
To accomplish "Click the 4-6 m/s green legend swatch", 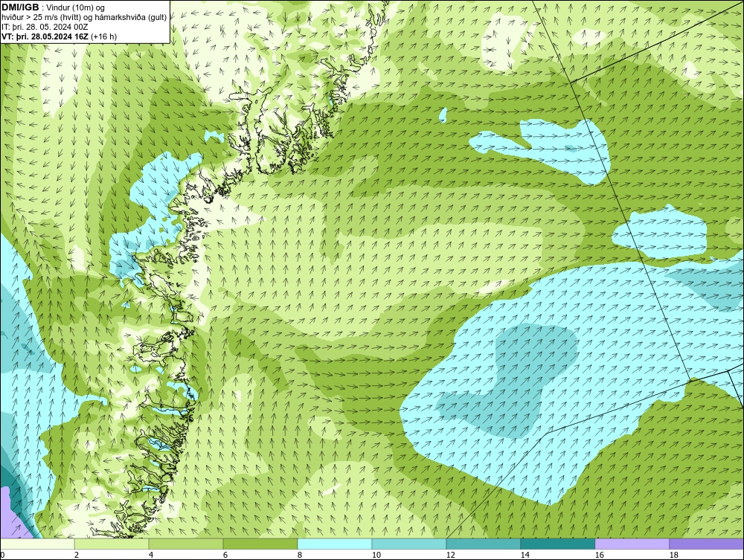I will click(186, 544).
